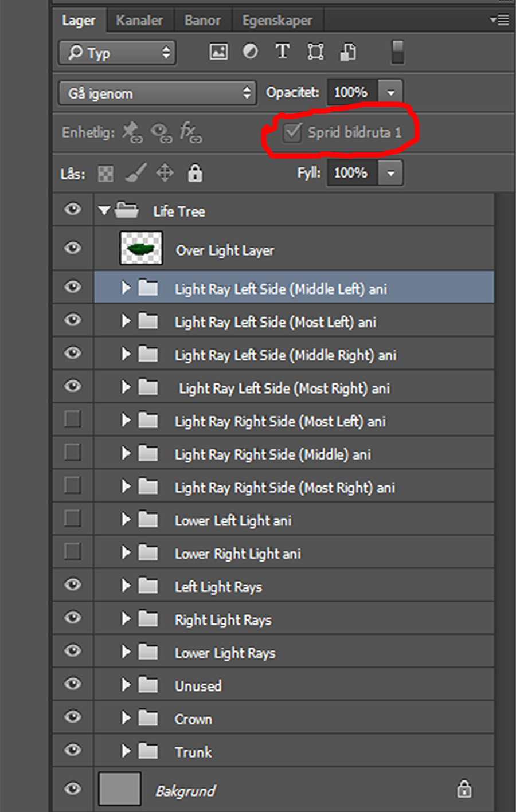Click the lock image pixels brush icon

[x=135, y=173]
